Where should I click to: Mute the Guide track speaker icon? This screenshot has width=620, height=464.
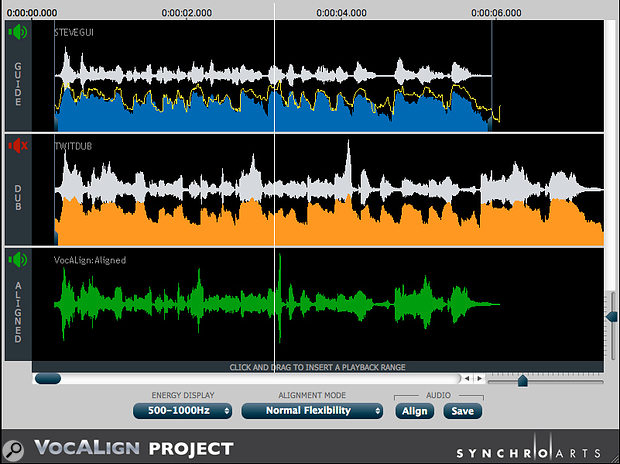pyautogui.click(x=18, y=32)
